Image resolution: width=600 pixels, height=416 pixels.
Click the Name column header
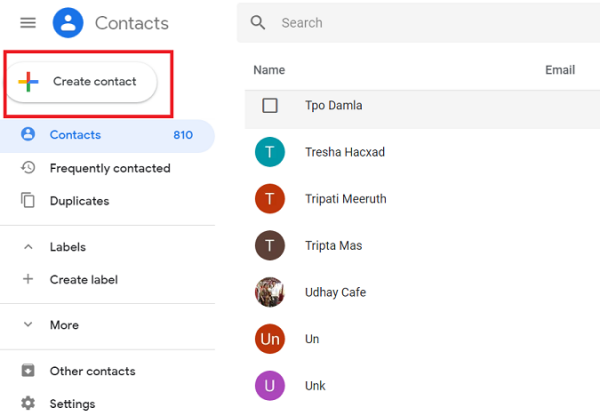coord(269,70)
